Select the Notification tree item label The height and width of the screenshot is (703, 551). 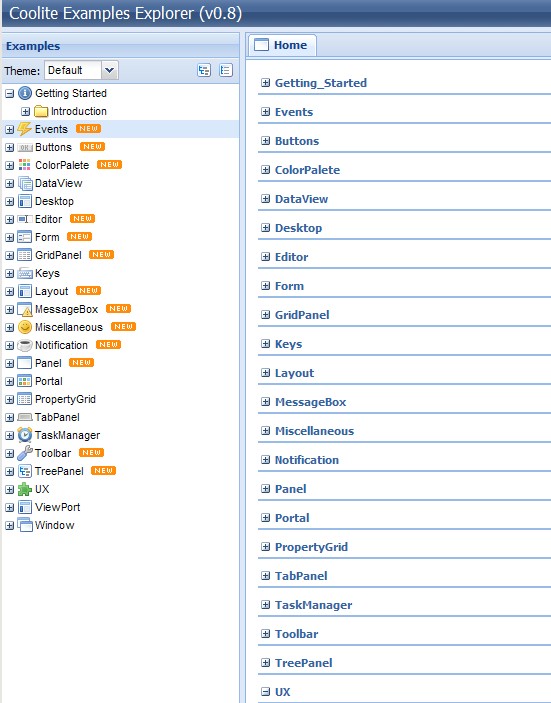pos(61,345)
